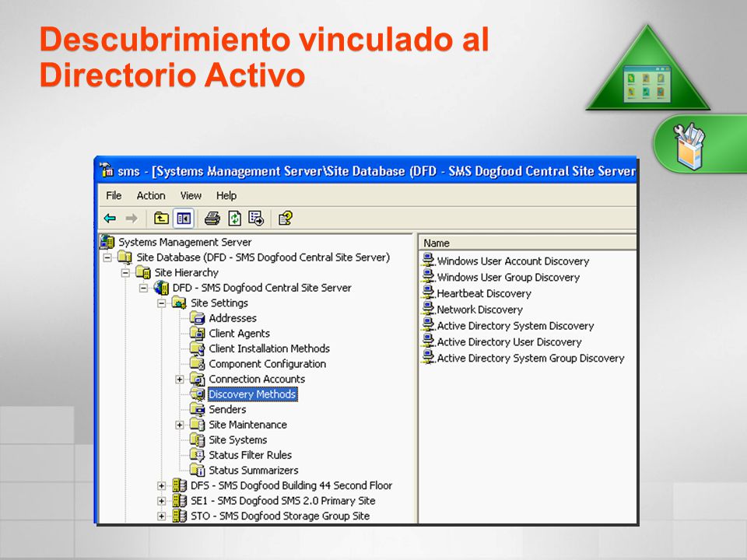Select Active Directory System Group Discovery

[x=531, y=359]
